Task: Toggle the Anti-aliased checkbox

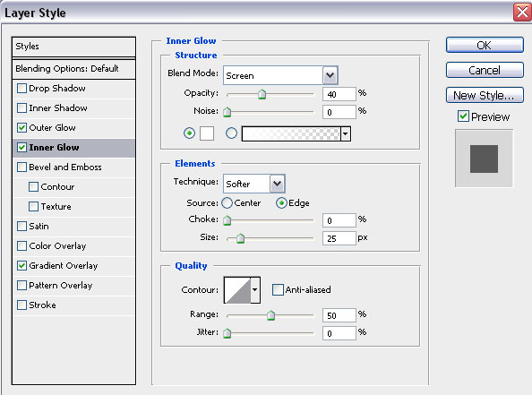Action: pyautogui.click(x=278, y=290)
